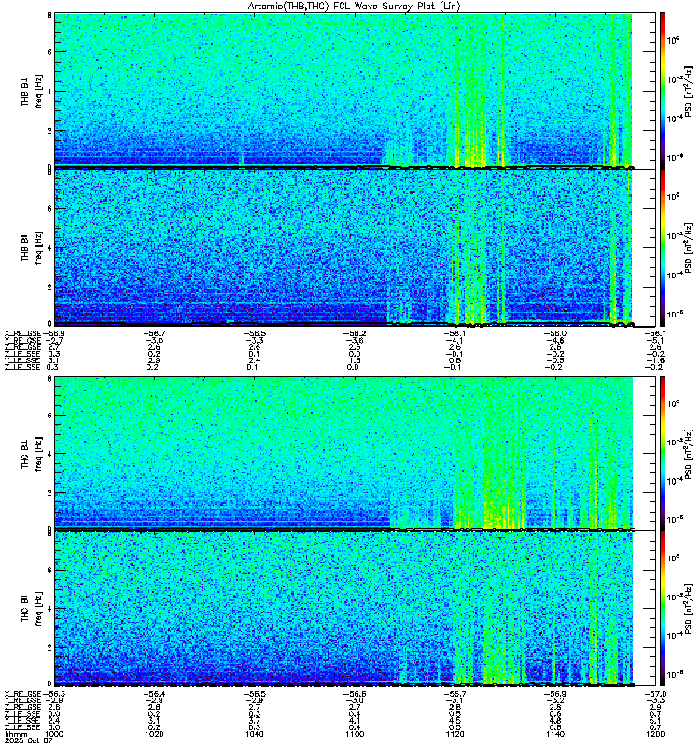Click the '1200' time tick label
This screenshot has width=700, height=747.
[x=656, y=734]
